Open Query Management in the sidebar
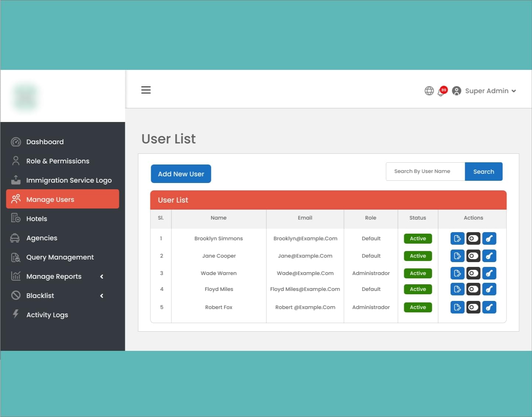Viewport: 532px width, 417px height. click(63, 257)
